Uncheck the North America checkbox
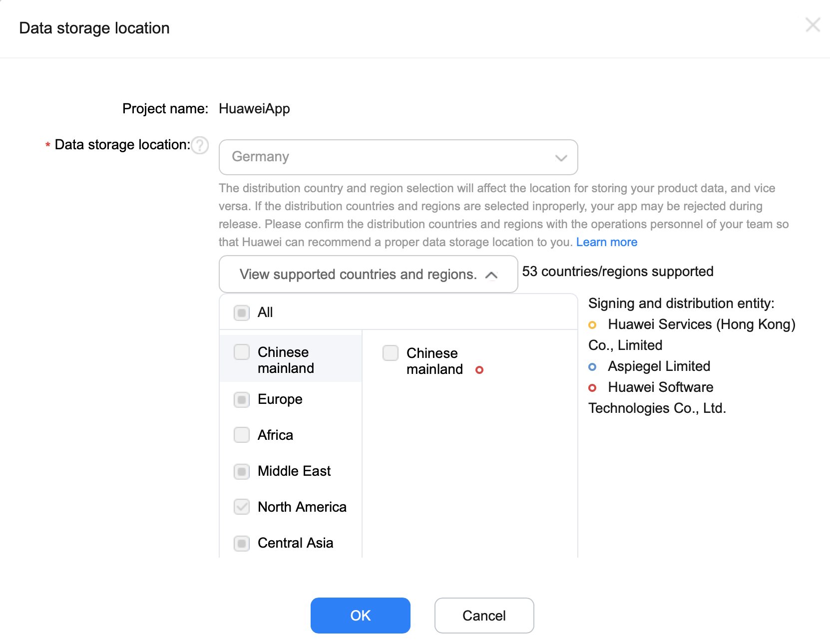The height and width of the screenshot is (644, 830). [x=242, y=507]
